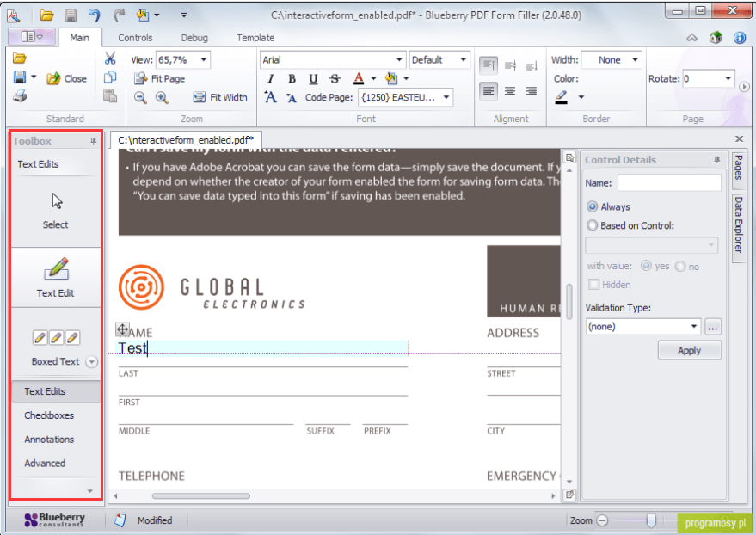Click the Fit Width button
The width and height of the screenshot is (756, 535).
(220, 98)
